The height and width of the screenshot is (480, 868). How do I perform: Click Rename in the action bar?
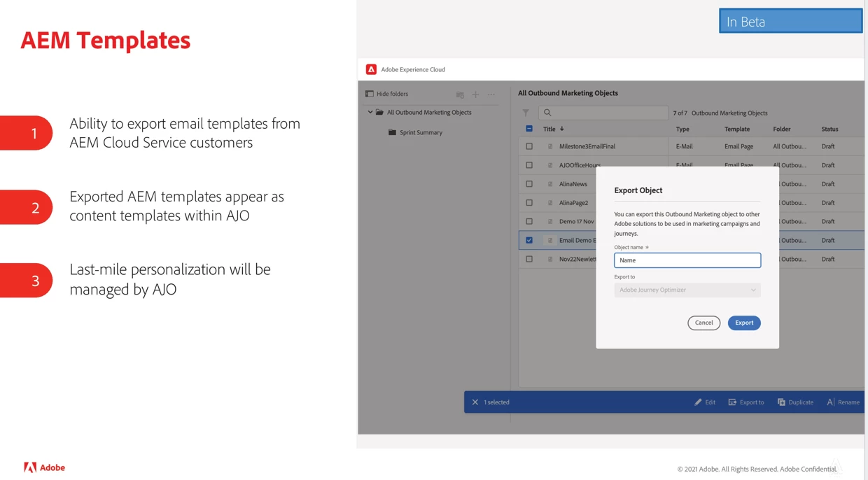(x=843, y=402)
